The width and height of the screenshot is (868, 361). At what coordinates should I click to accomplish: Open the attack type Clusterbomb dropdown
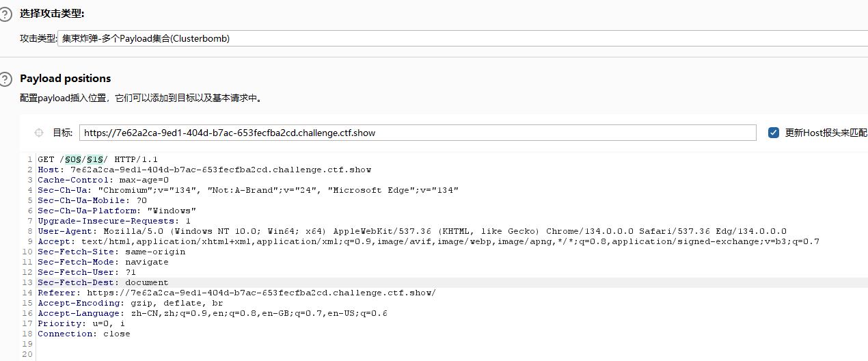click(463, 38)
